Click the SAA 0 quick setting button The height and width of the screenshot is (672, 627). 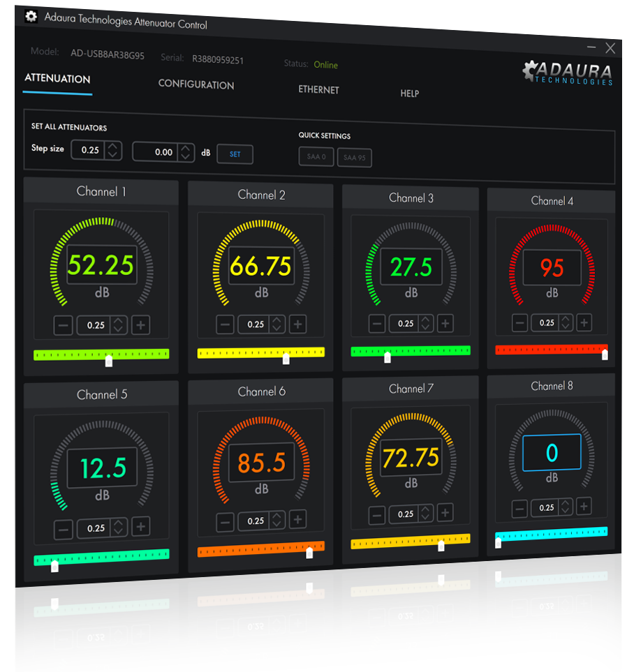click(316, 156)
